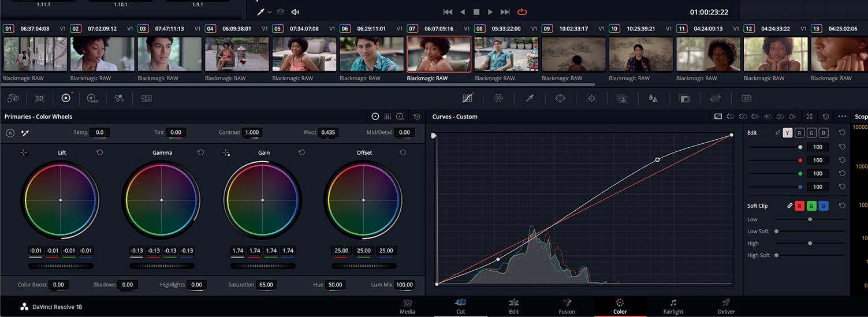
Task: Click the Contrast value field
Action: point(252,132)
